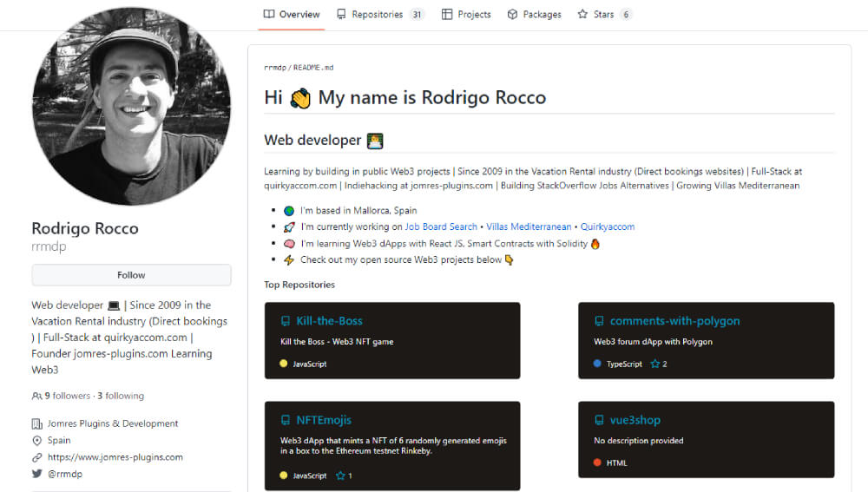The width and height of the screenshot is (868, 492).
Task: Click the lightning emoji by Check out
Action: coord(289,260)
